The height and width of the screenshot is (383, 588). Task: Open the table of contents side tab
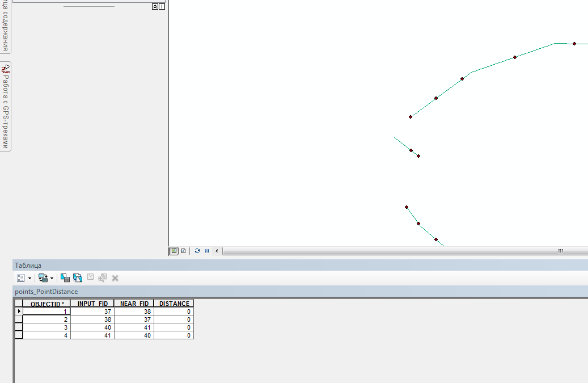tap(6, 26)
